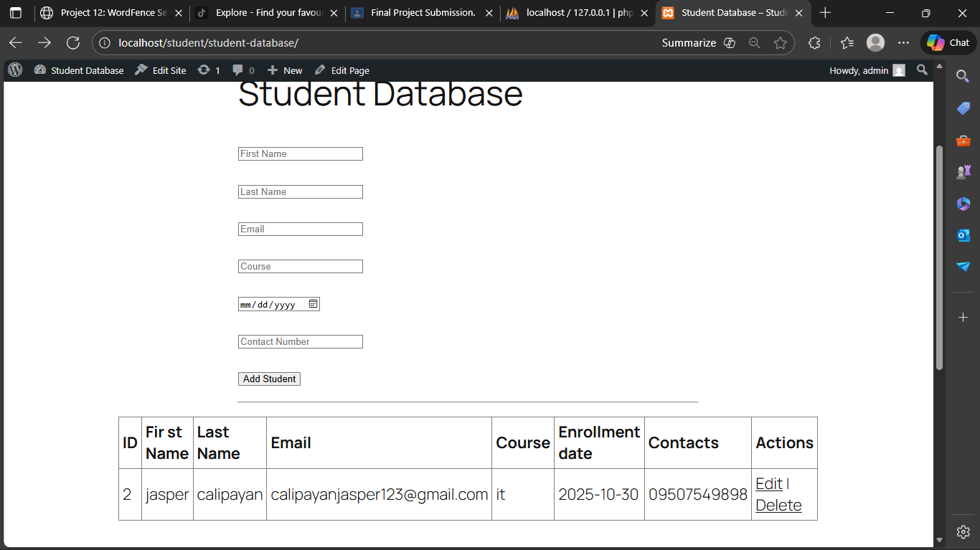Open the date picker calendar icon
This screenshot has height=550, width=980.
313,304
